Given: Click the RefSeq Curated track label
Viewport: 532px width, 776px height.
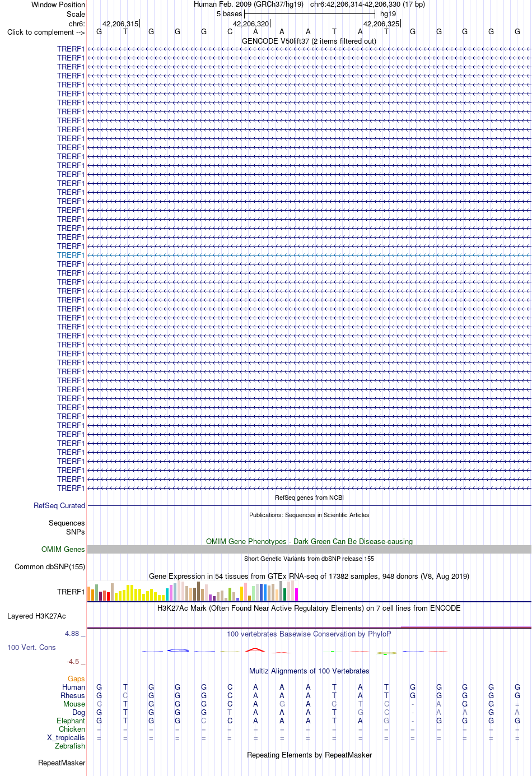Looking at the screenshot, I should coord(59,505).
